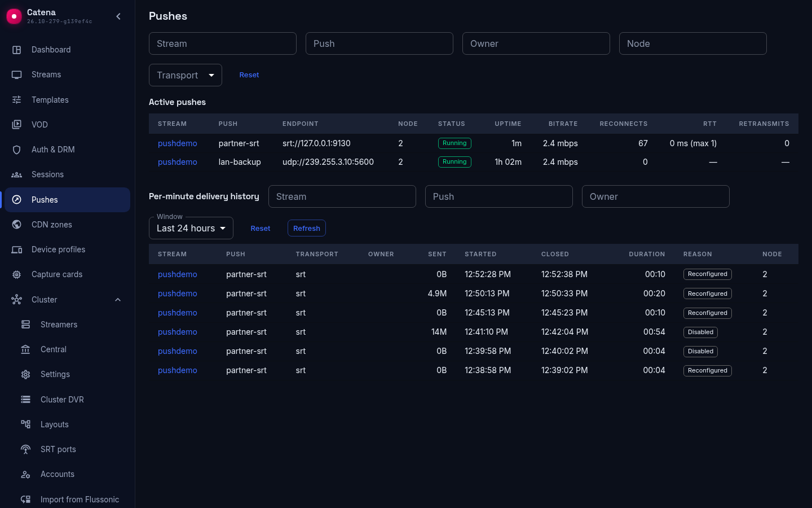
Task: Click Running status of partner-srt push
Action: [454, 143]
